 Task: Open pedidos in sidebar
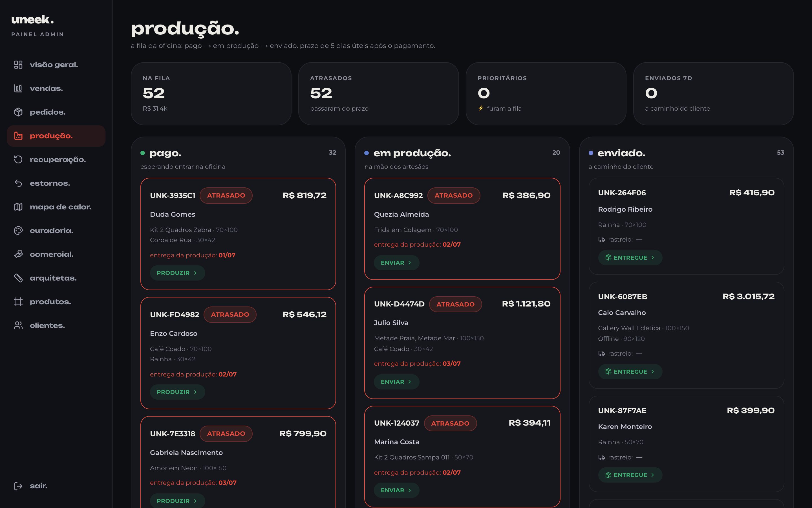(x=56, y=112)
